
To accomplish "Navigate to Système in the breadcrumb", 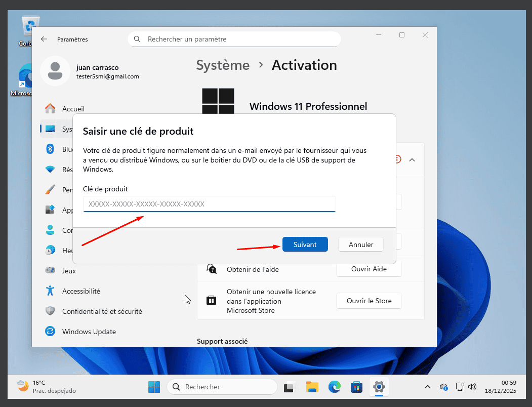I will 223,65.
